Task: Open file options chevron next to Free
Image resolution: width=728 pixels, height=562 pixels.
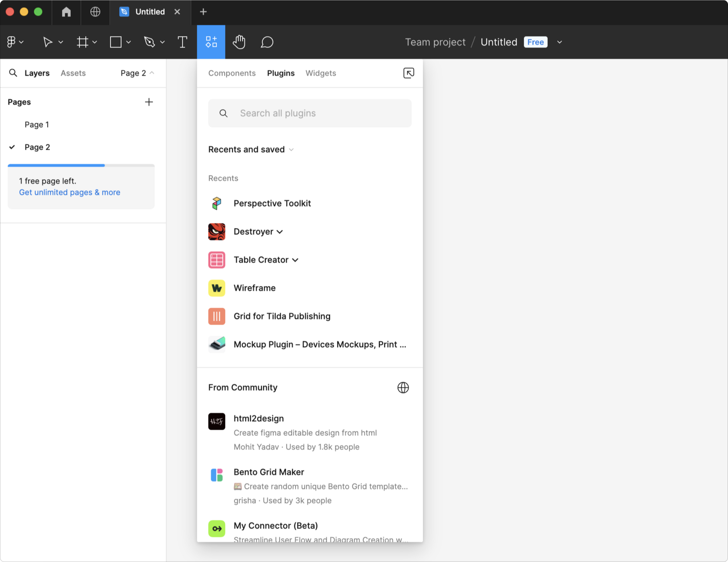Action: point(559,42)
